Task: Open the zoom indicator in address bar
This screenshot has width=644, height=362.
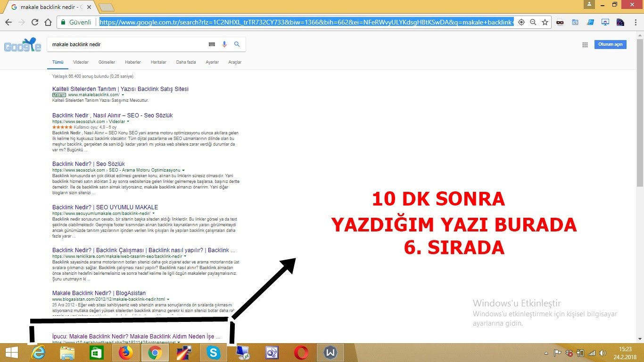Action: pyautogui.click(x=533, y=22)
